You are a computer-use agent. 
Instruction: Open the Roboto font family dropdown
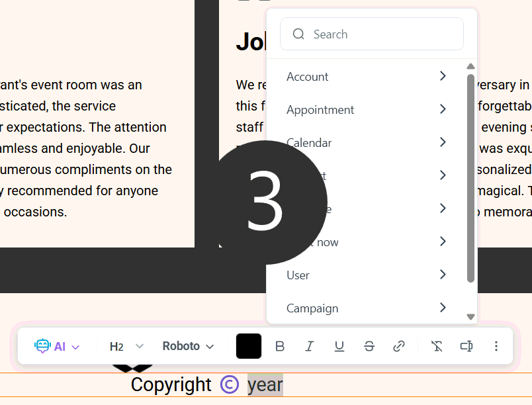point(189,346)
